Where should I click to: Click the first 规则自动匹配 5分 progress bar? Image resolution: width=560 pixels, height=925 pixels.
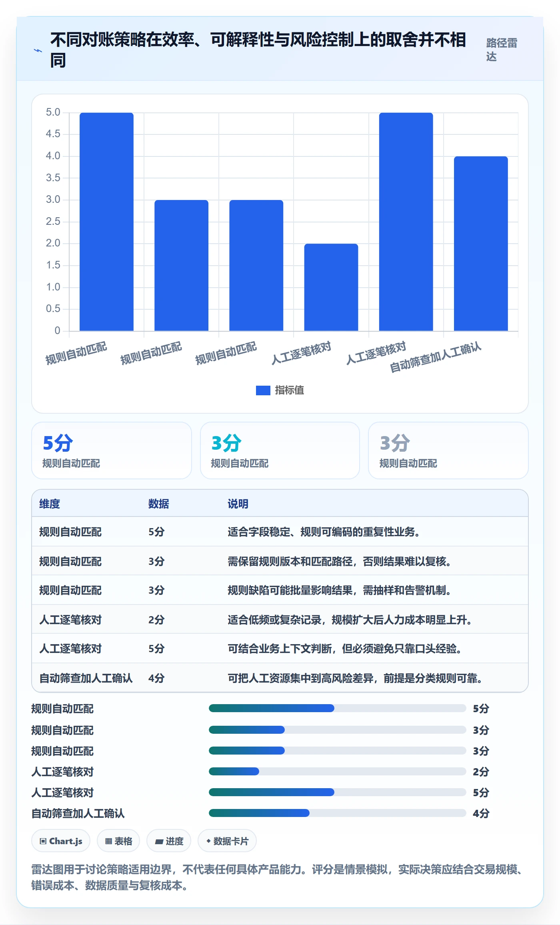338,708
